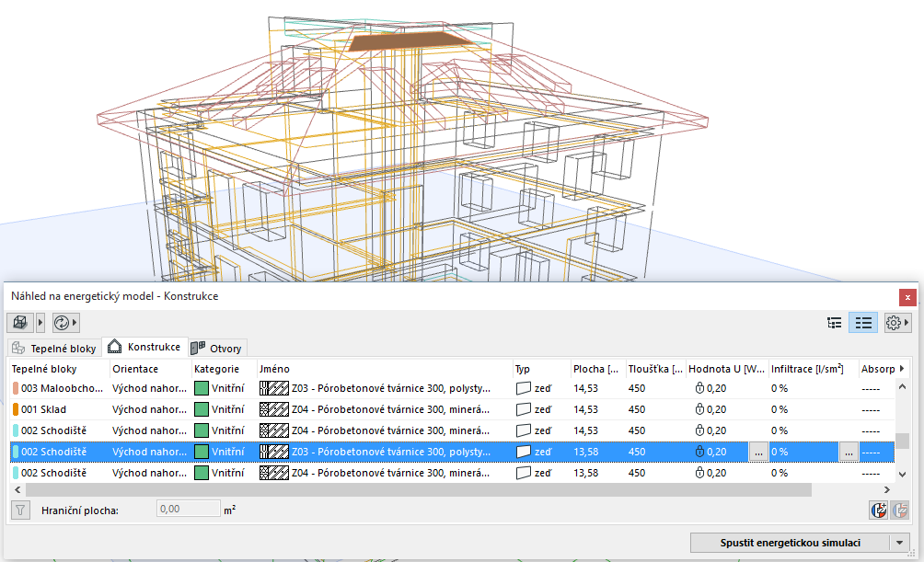Switch to the Tepelné bloky tab
The image size is (924, 562).
tap(53, 349)
